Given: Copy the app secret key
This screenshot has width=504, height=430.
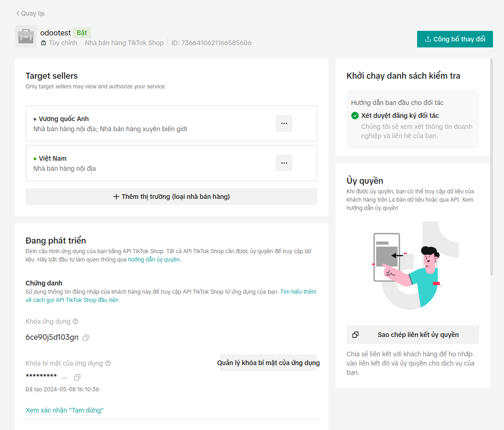Looking at the screenshot, I should (77, 378).
